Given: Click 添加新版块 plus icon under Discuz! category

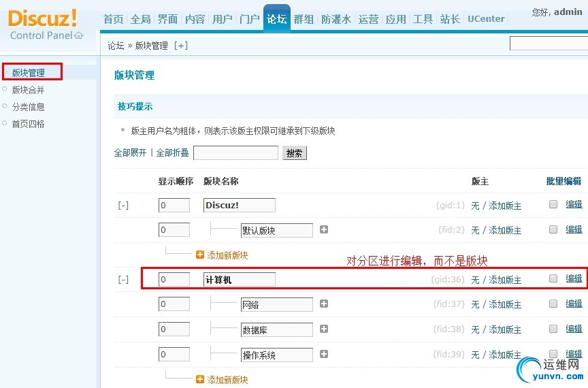Looking at the screenshot, I should [200, 255].
